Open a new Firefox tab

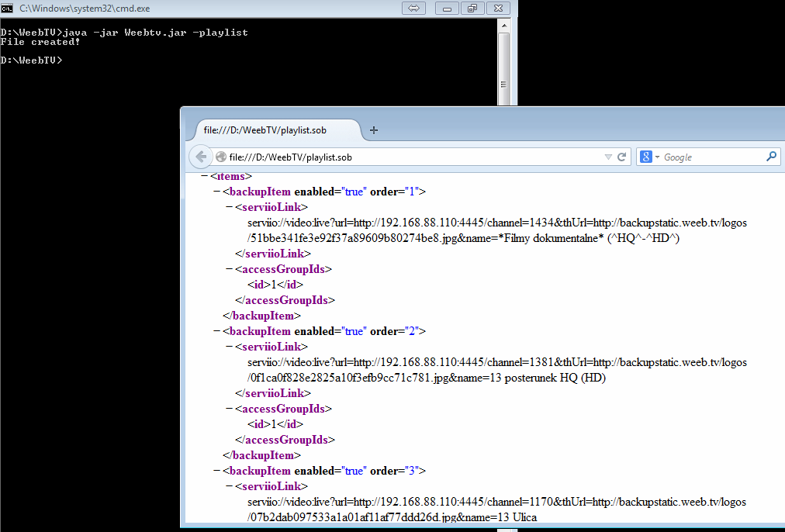click(x=374, y=130)
